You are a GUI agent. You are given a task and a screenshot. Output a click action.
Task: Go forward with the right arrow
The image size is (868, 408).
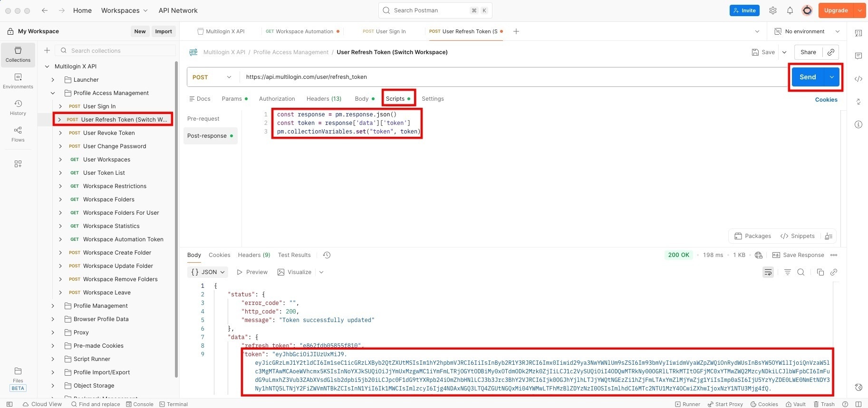62,10
